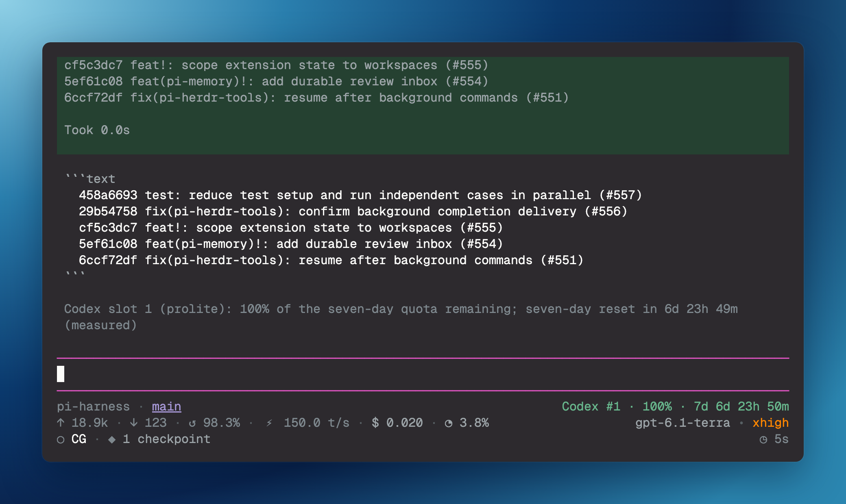Click the 100% quota value in status bar
Screen dimensions: 846x504
[x=657, y=406]
